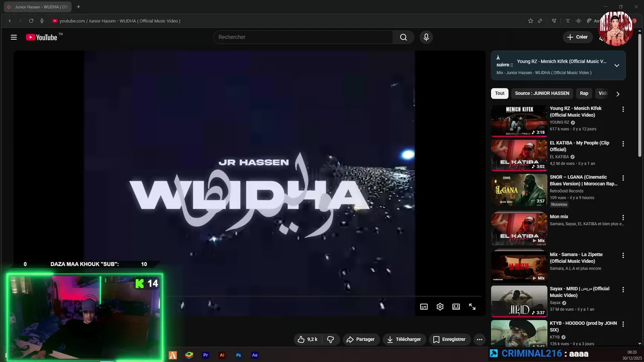This screenshot has height=362, width=644.
Task: Open KTYB - HOODOO video title
Action: point(583,326)
